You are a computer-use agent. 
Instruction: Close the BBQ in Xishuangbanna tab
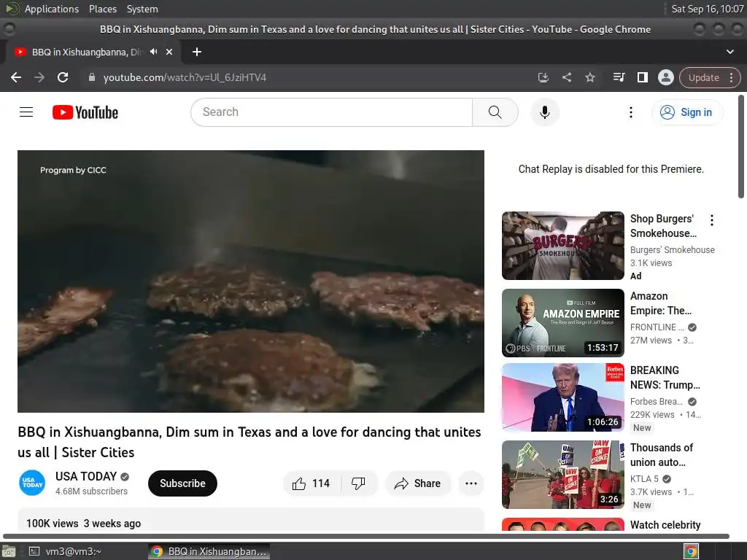(x=169, y=52)
